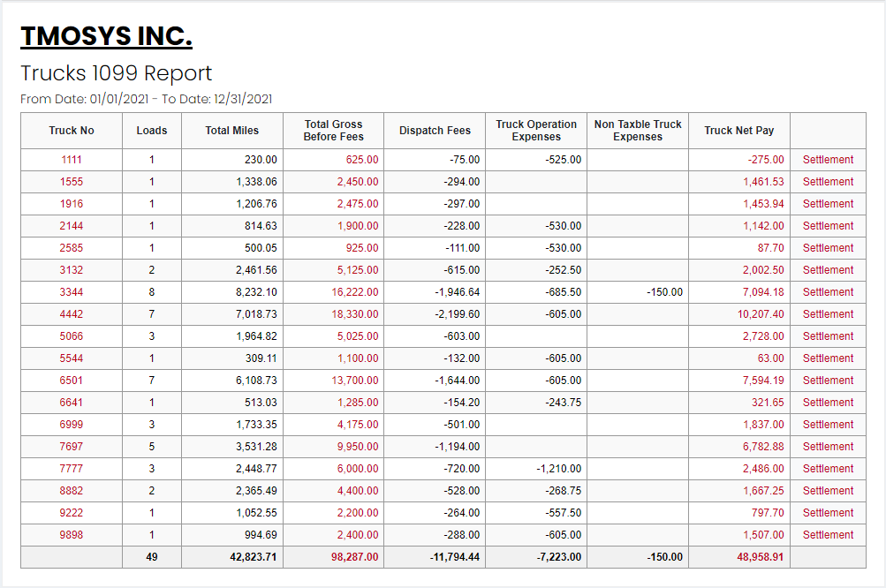Open Settlement link for truck 6501
The width and height of the screenshot is (886, 588).
pyautogui.click(x=828, y=381)
